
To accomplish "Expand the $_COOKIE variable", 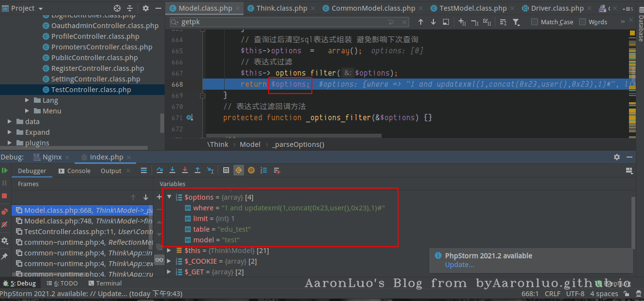I will [169, 261].
